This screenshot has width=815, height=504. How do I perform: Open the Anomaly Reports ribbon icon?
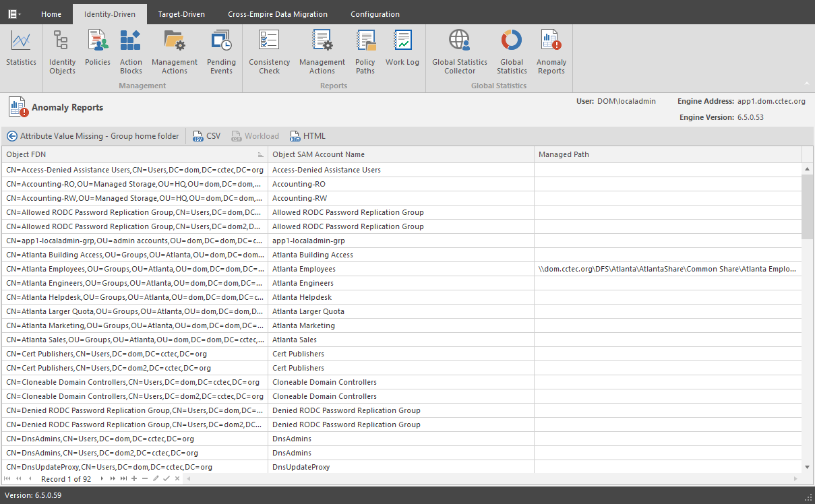click(x=551, y=53)
